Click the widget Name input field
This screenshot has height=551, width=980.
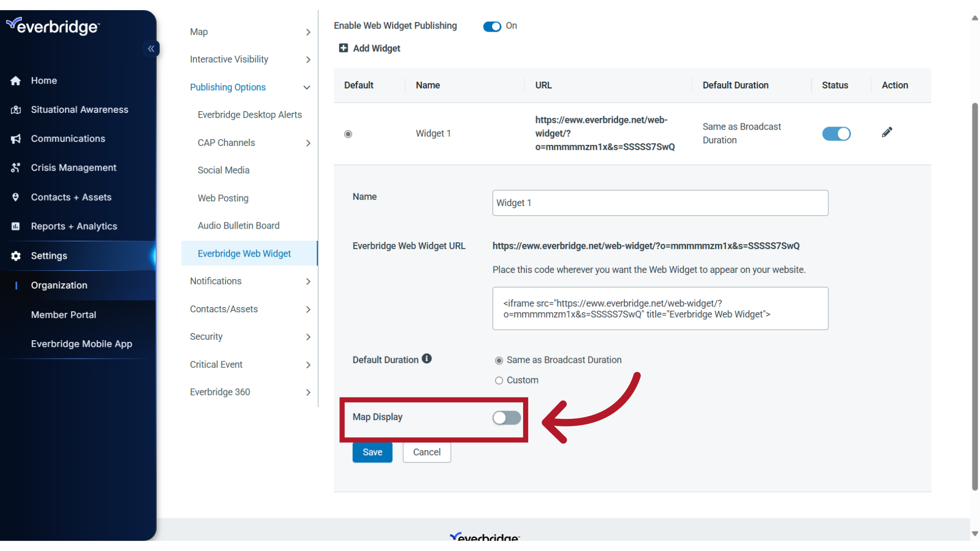(x=660, y=203)
